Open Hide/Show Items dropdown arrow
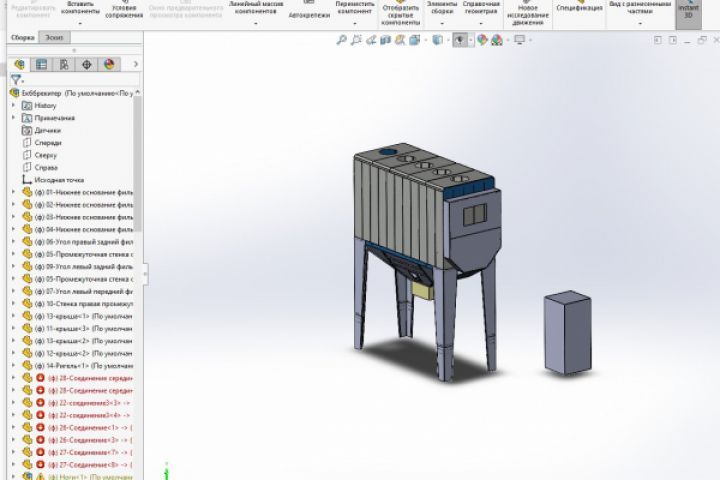Viewport: 720px width, 480px height. coord(471,40)
